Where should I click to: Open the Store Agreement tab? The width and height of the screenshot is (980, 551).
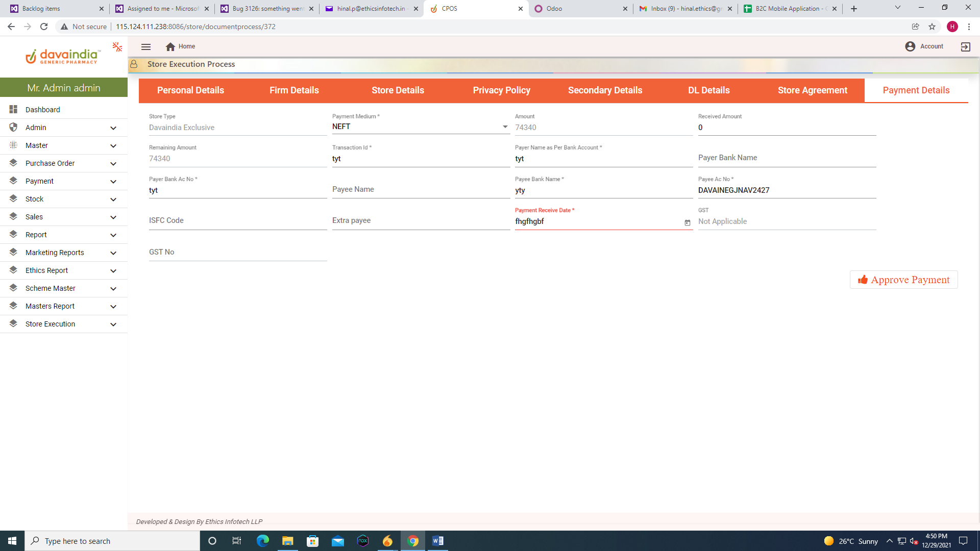click(x=812, y=90)
